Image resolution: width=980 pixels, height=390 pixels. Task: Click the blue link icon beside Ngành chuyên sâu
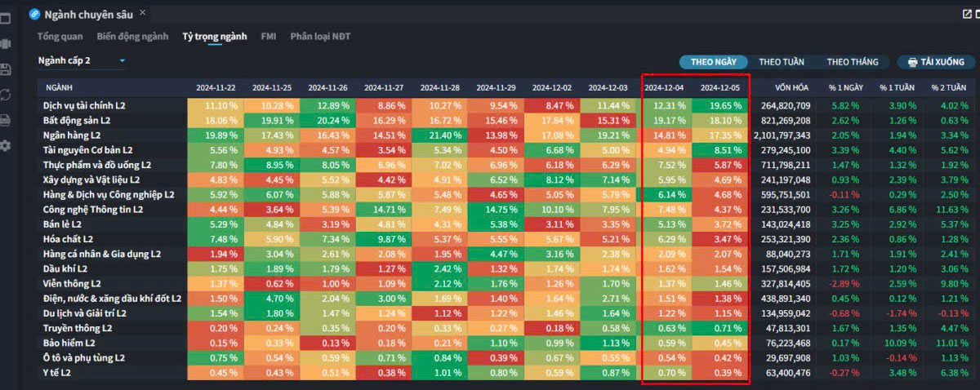[34, 14]
